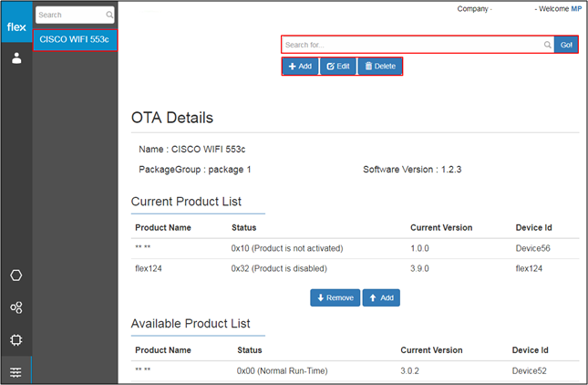Screen dimensions: 588x385
Task: Click the flex logo
Action: tap(16, 26)
